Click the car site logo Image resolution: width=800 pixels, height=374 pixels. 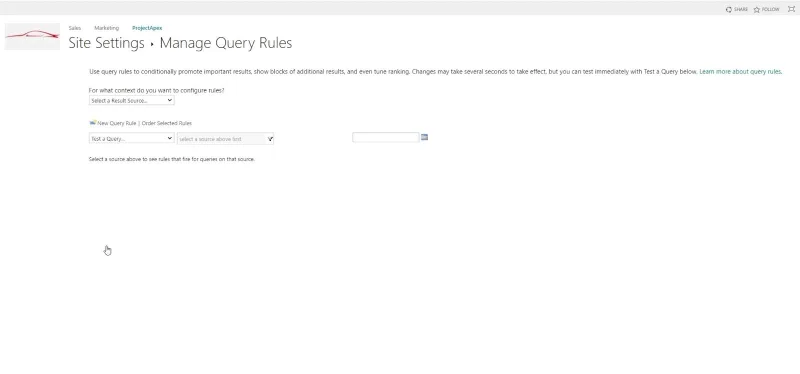[x=32, y=36]
